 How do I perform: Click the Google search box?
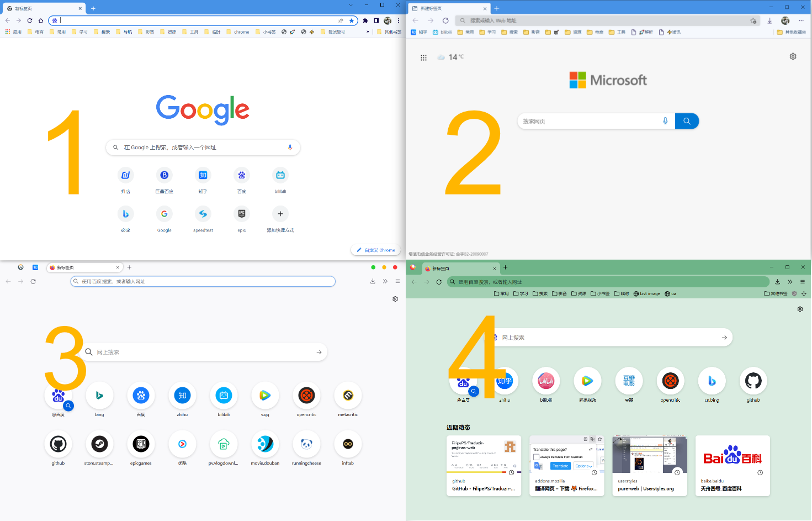pos(203,148)
